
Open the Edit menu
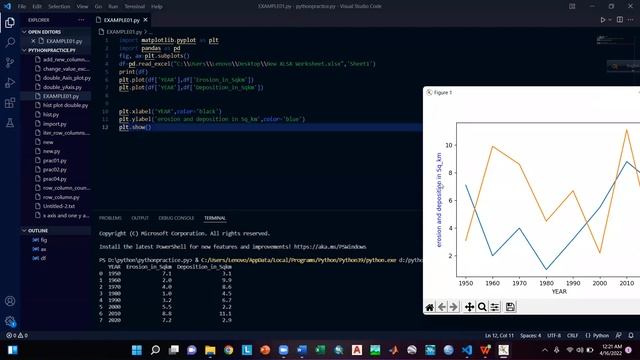tap(37, 7)
